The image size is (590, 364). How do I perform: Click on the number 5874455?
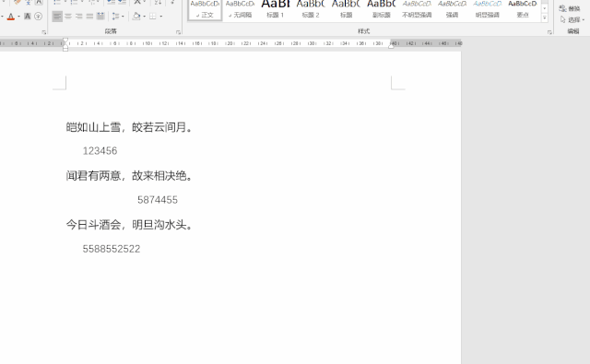158,200
